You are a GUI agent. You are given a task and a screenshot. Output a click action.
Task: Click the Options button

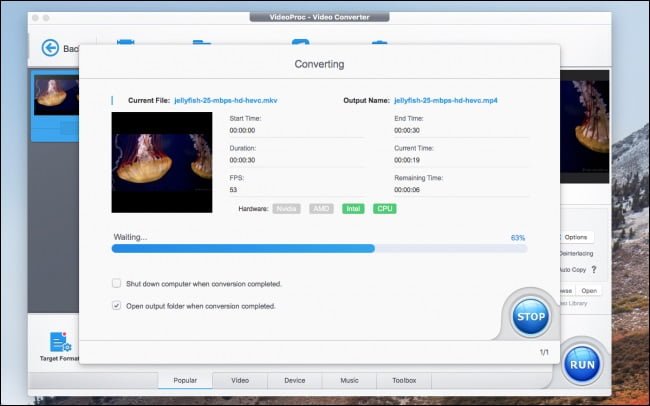pos(576,237)
